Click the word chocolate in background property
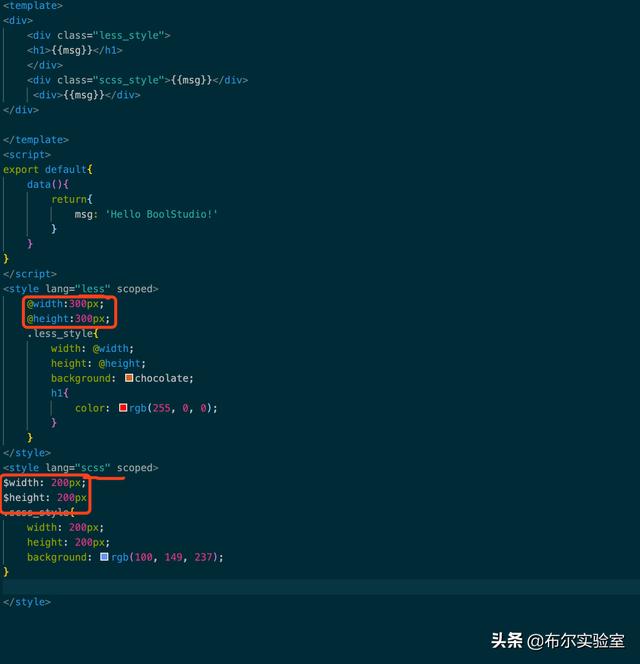This screenshot has width=640, height=664. tap(161, 378)
